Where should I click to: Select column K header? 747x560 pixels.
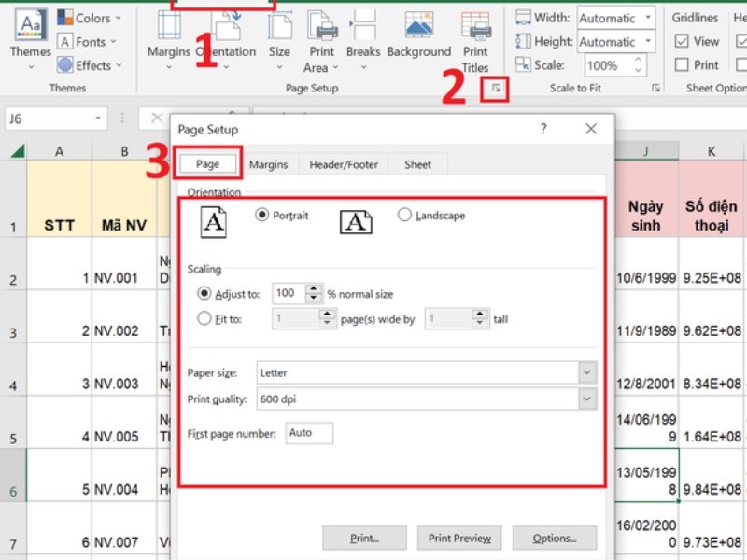[x=711, y=151]
